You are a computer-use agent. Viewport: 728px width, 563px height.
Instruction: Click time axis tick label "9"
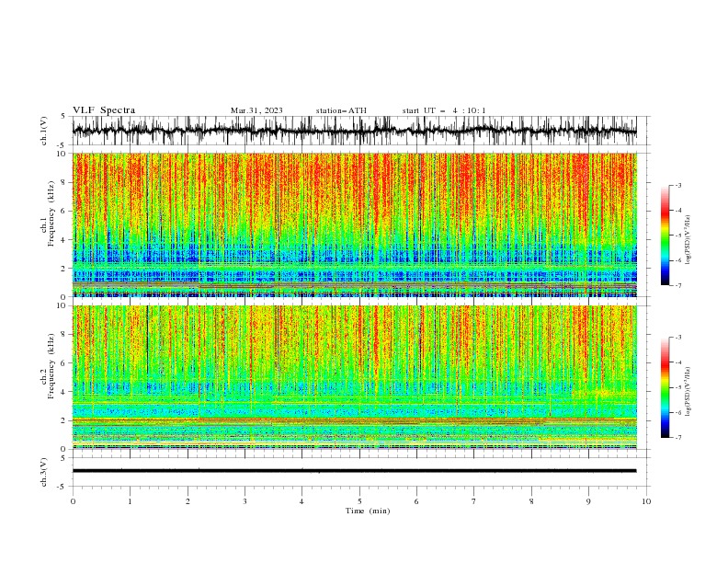click(x=588, y=501)
